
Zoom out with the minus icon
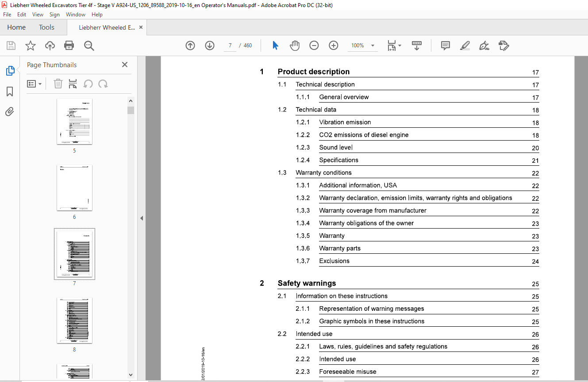click(x=314, y=46)
